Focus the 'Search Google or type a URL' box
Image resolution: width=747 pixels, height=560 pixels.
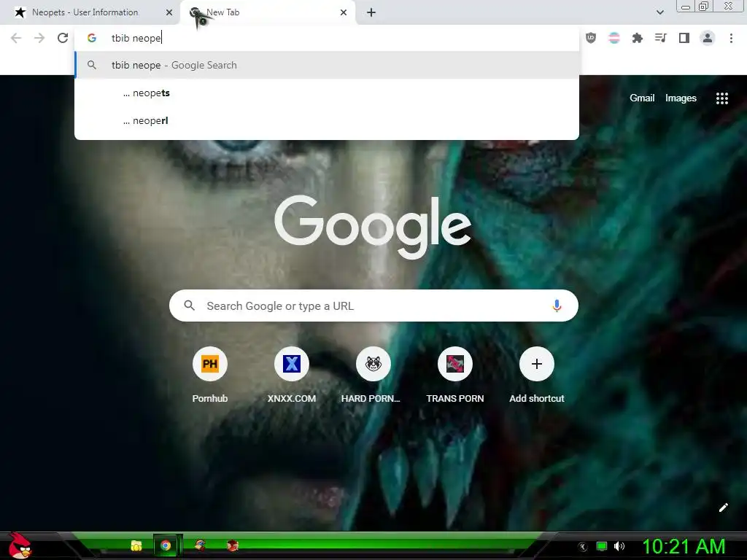tap(373, 306)
